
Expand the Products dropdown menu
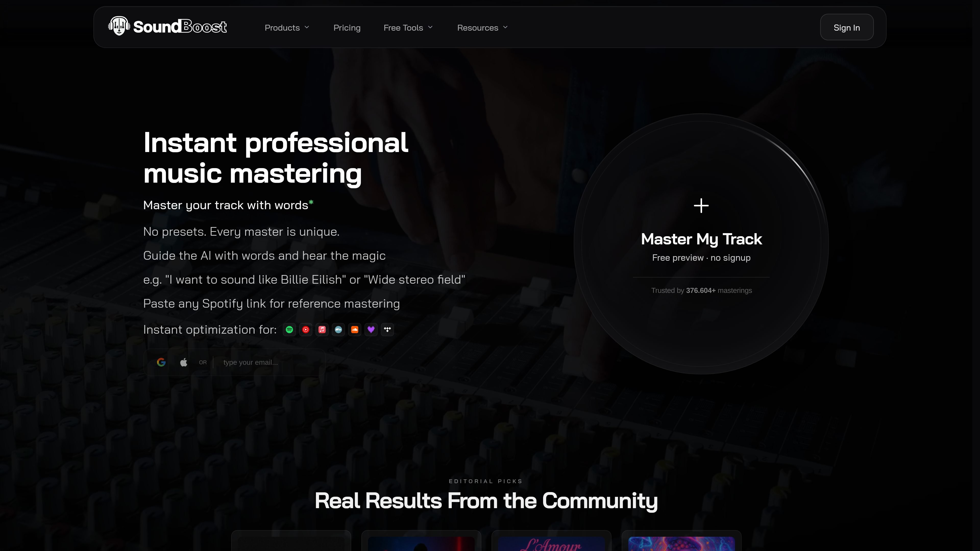287,28
